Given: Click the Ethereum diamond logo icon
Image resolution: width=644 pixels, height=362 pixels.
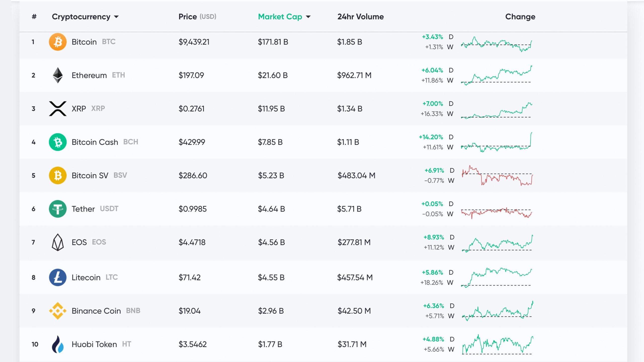Looking at the screenshot, I should pyautogui.click(x=58, y=75).
